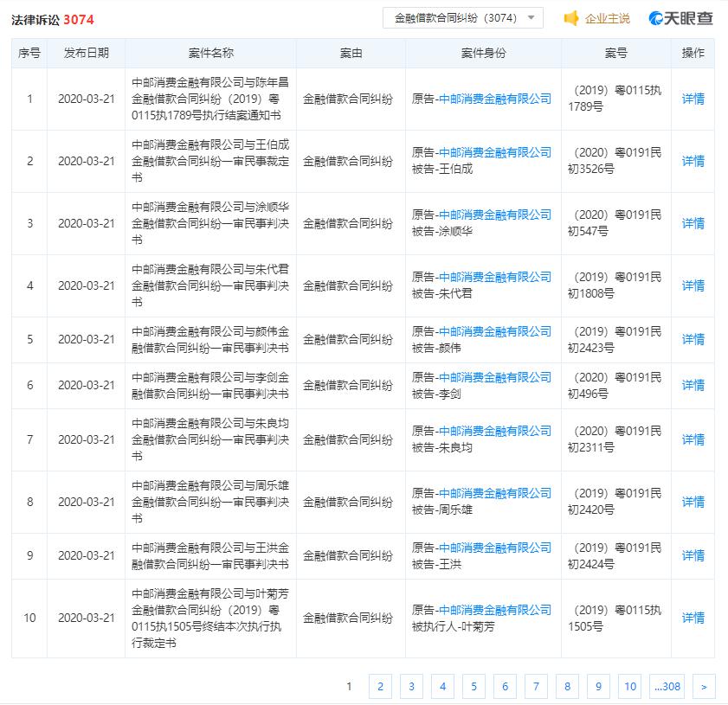Select case name with 涂顺华 一审民事判决书
This screenshot has height=705, width=728.
tap(210, 223)
